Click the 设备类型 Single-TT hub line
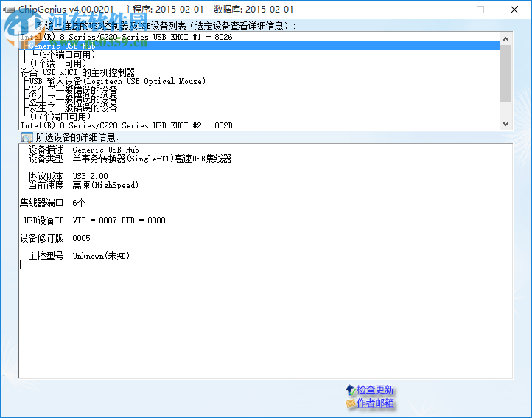This screenshot has height=418, width=532. pyautogui.click(x=130, y=159)
